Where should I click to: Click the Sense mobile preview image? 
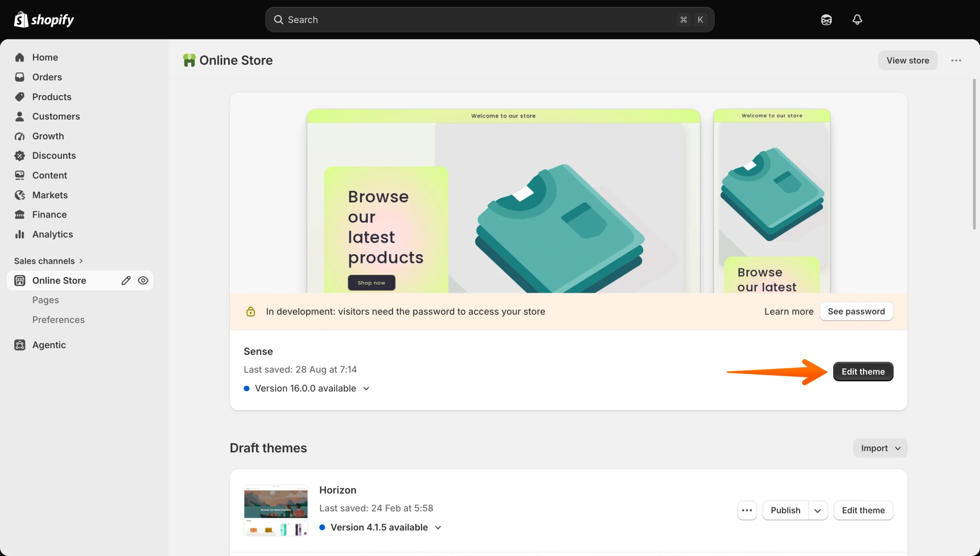(x=772, y=201)
